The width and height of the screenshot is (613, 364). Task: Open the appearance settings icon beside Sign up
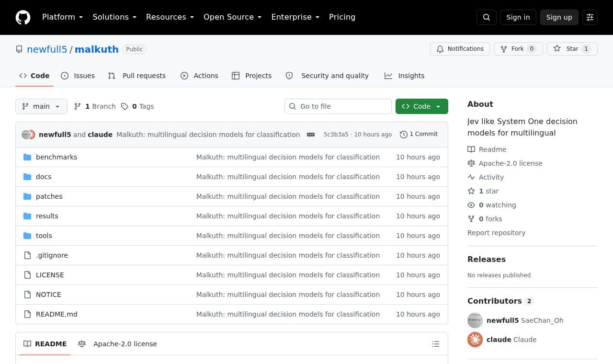590,17
